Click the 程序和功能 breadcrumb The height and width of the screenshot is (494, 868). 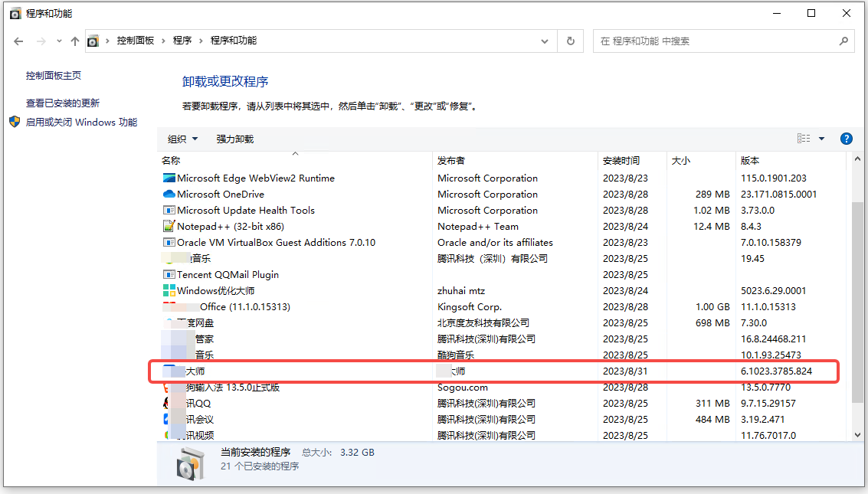point(234,41)
